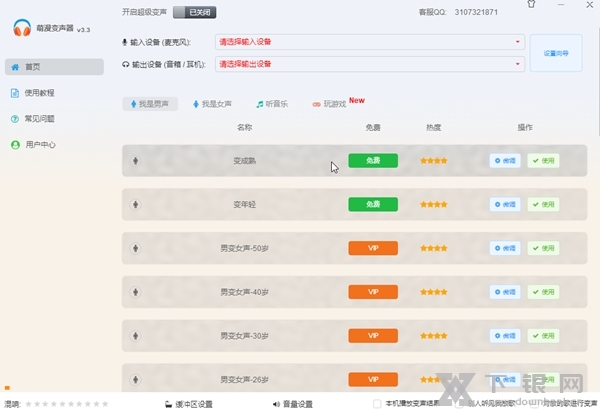Click the person icon on the 男变女声-30岁 row

point(135,336)
